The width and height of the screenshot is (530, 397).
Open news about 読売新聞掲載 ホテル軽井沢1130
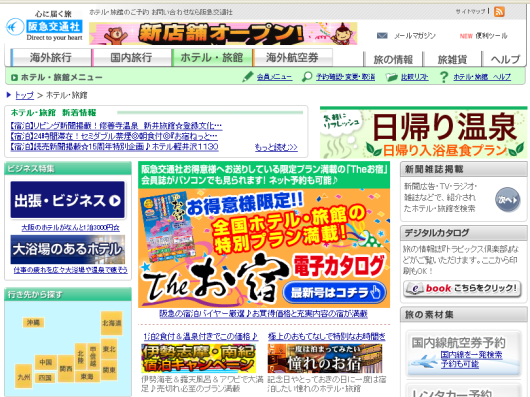(x=114, y=147)
